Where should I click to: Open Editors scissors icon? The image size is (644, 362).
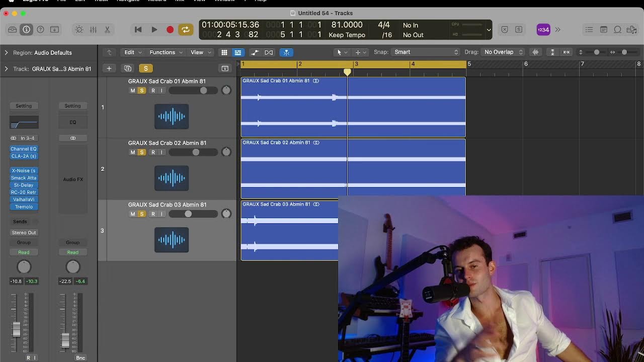coord(107,30)
